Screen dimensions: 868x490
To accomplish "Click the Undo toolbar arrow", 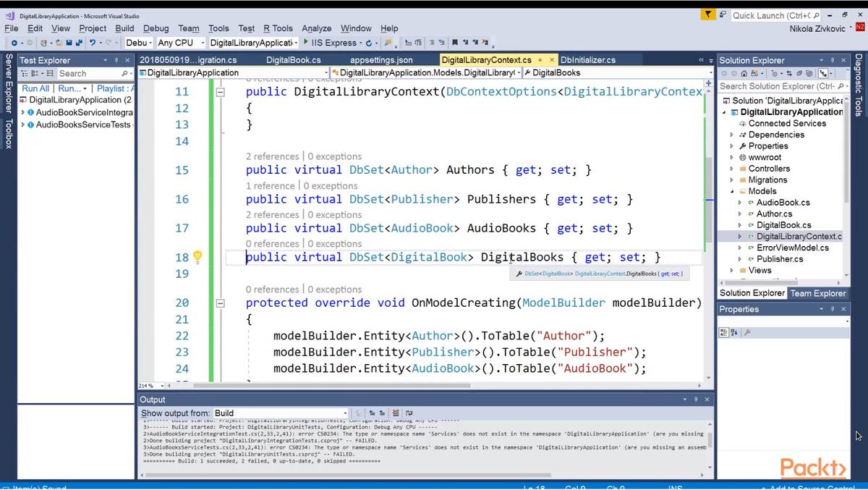I will pos(93,43).
